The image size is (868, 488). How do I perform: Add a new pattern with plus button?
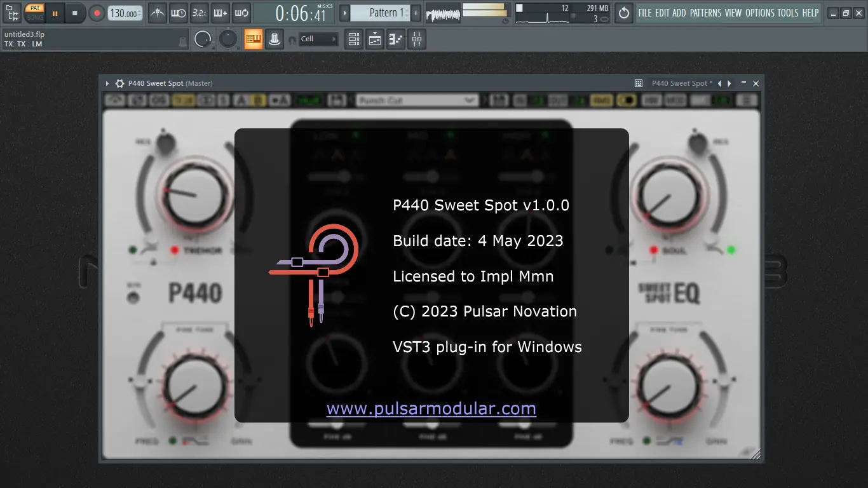[416, 13]
